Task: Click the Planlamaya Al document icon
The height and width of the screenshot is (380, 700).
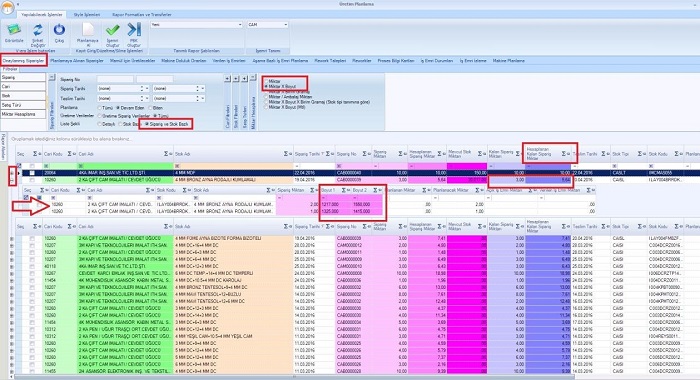Action: pos(88,30)
